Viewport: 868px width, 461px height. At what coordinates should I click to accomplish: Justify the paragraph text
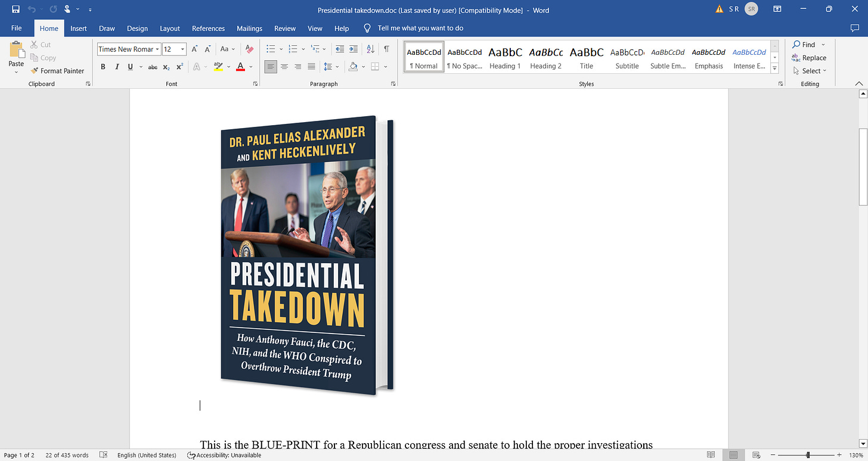tap(311, 67)
